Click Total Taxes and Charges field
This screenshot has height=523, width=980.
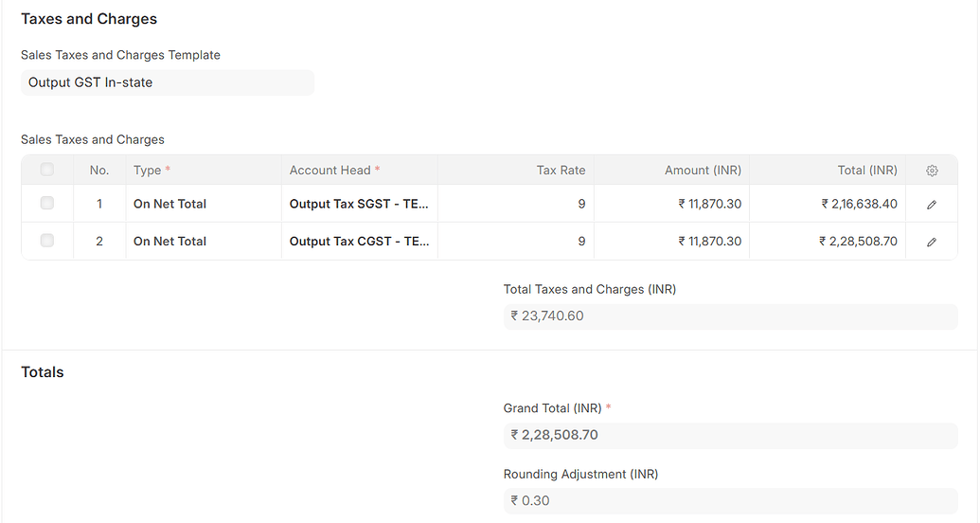[731, 316]
